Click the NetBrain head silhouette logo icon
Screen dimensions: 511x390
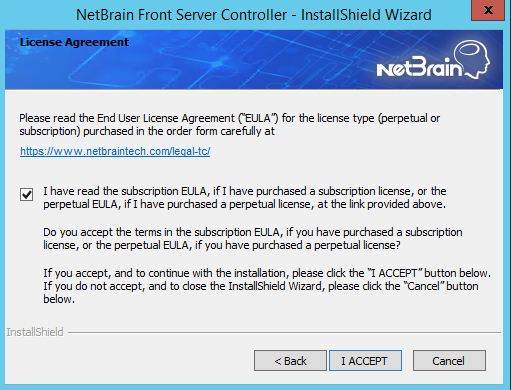473,59
